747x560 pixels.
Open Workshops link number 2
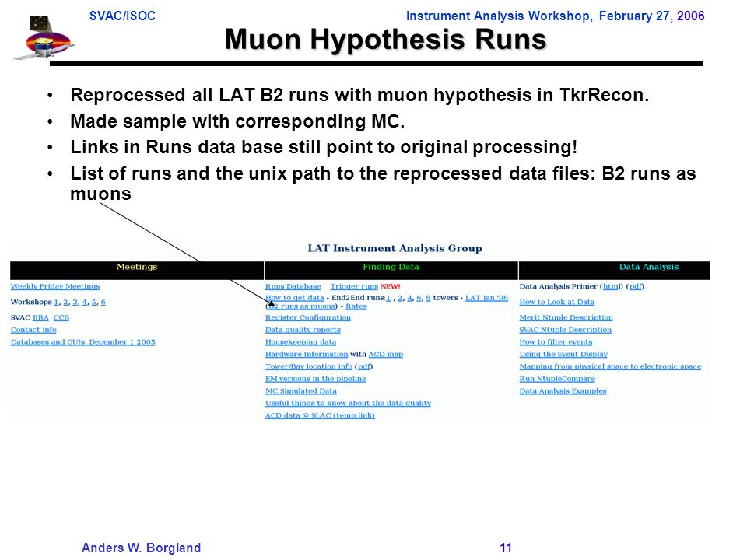(x=65, y=302)
